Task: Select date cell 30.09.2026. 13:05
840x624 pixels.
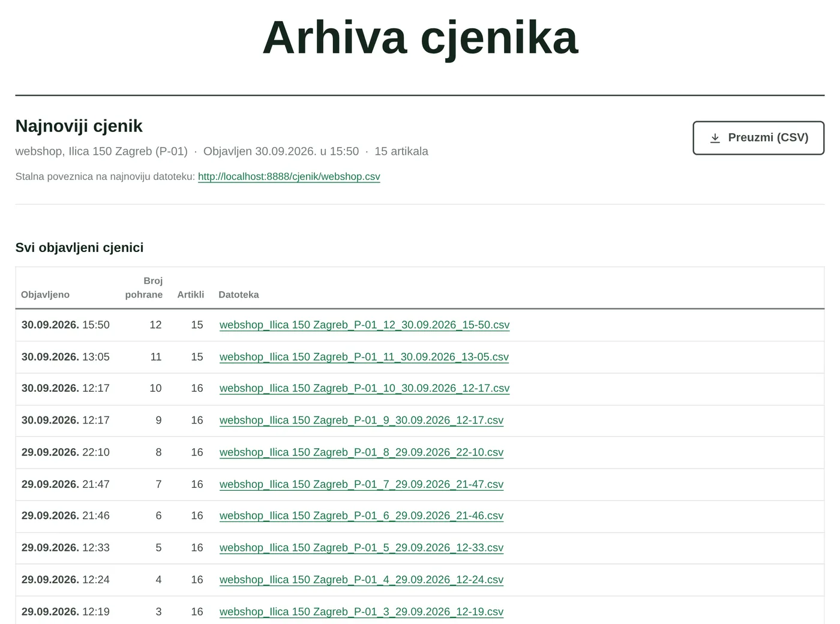Action: [65, 356]
